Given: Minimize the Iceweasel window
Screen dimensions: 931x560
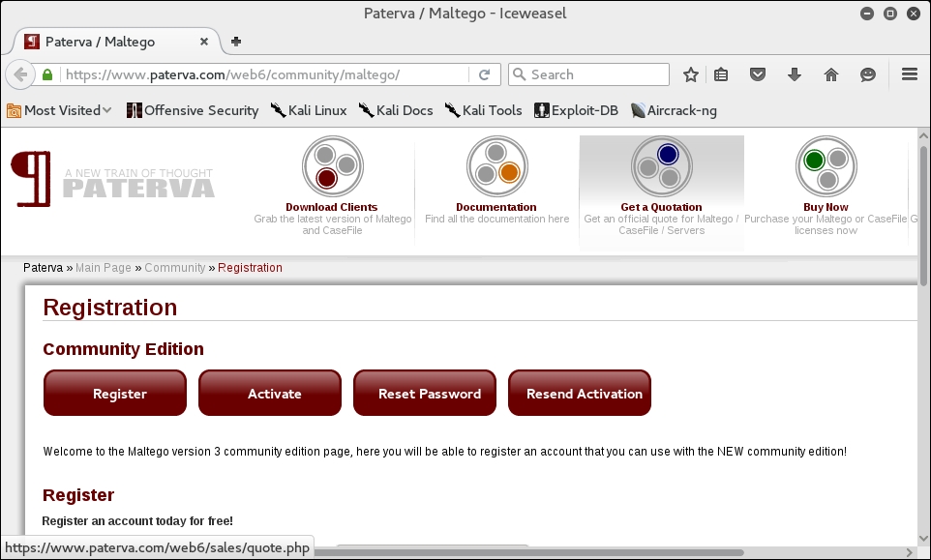Looking at the screenshot, I should pos(867,13).
